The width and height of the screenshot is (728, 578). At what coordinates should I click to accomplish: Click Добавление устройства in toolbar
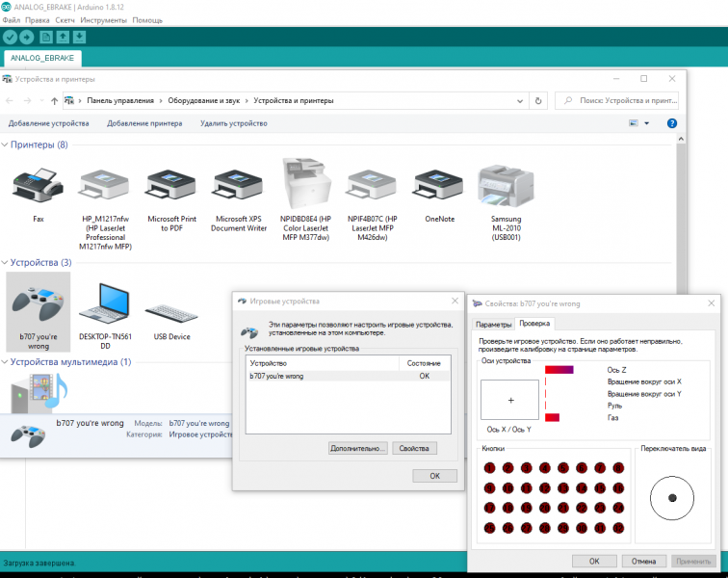(48, 123)
